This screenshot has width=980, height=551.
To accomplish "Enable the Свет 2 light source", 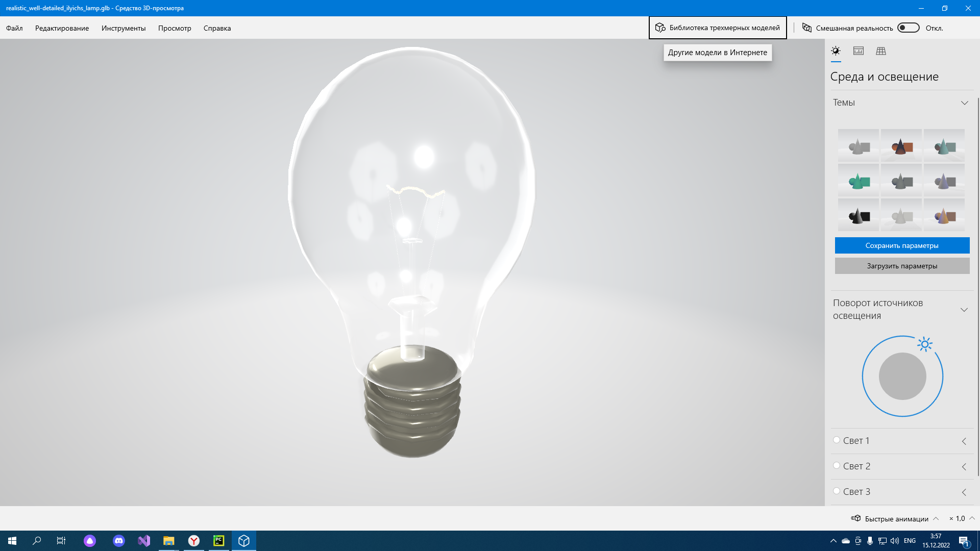I will 837,465.
